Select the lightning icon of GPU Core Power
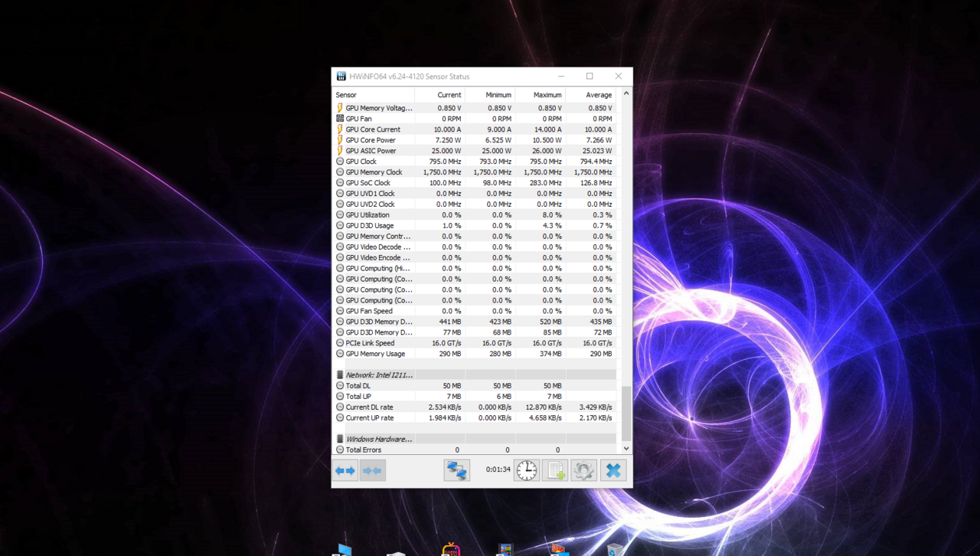Screen dimensions: 980x556 pos(340,140)
